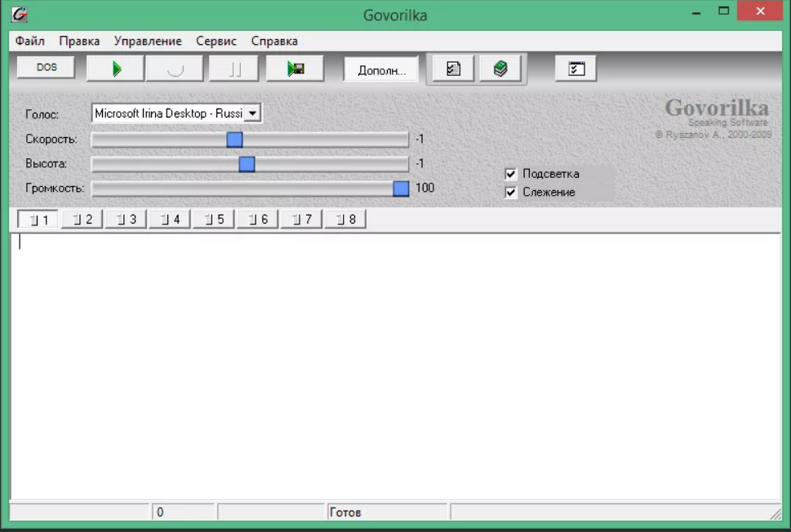Click the Высота pitch slider handle

(247, 164)
